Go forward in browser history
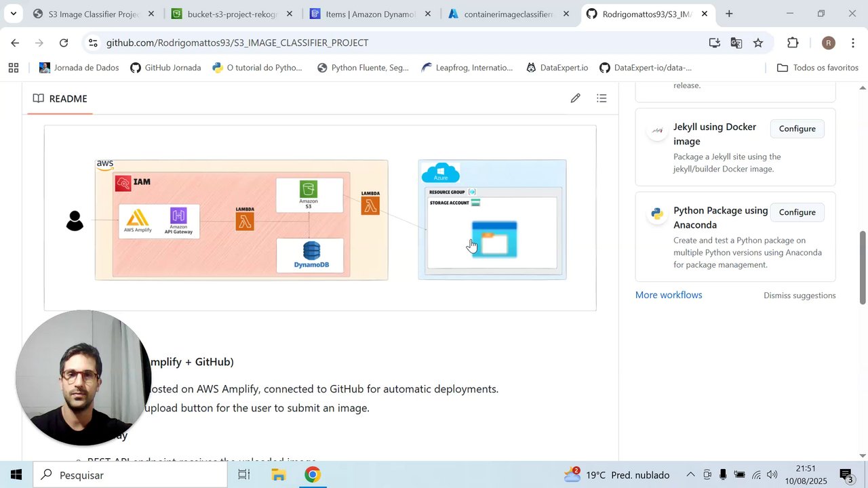The image size is (868, 488). [x=39, y=43]
